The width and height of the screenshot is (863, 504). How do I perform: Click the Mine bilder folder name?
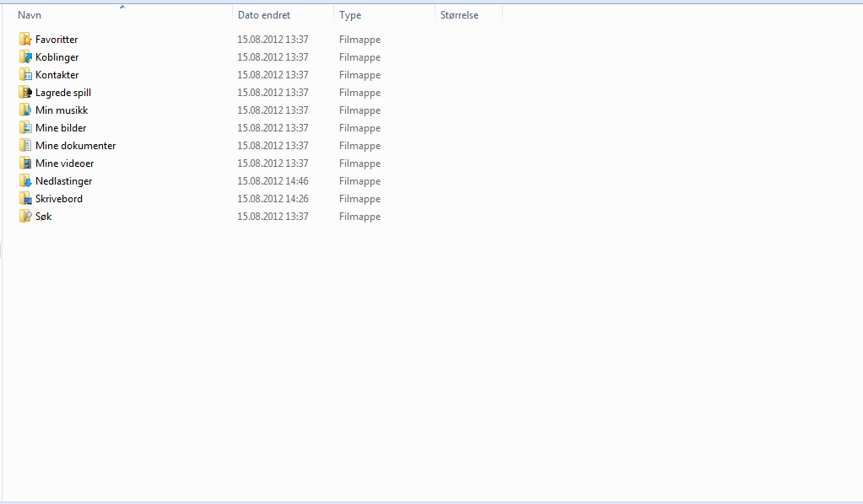[x=61, y=127]
